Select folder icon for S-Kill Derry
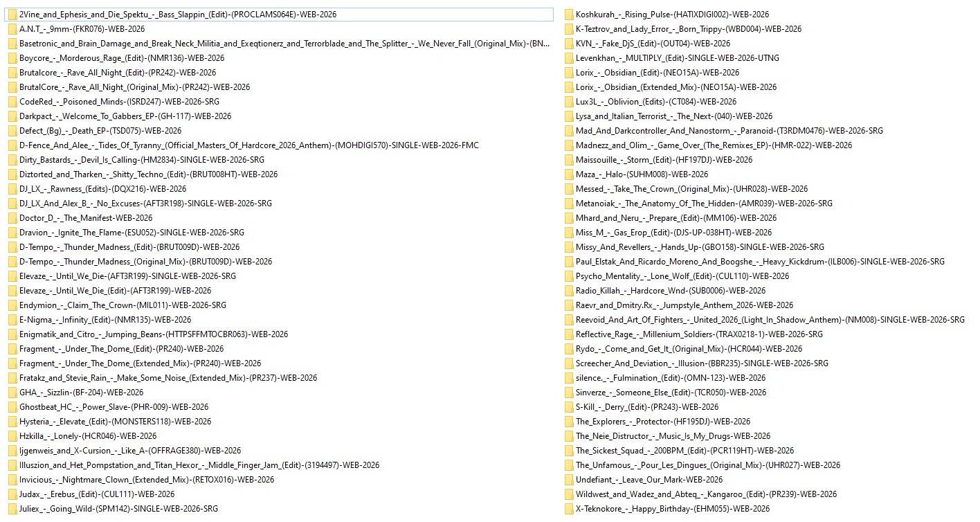The image size is (980, 522). [569, 407]
